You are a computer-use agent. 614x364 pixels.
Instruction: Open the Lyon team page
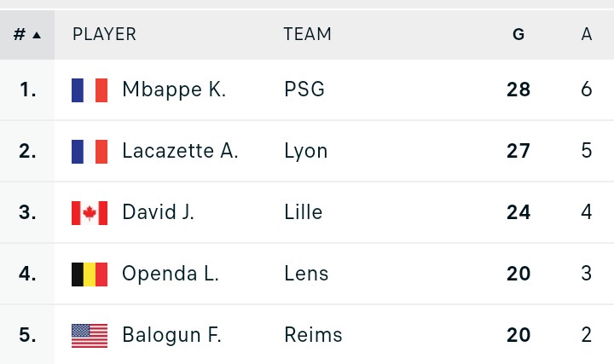coord(306,152)
